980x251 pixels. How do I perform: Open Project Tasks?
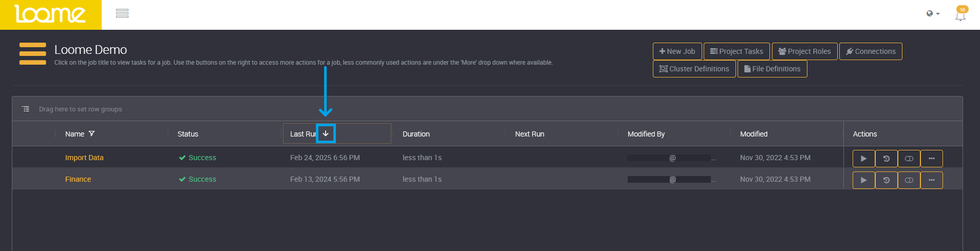(737, 51)
